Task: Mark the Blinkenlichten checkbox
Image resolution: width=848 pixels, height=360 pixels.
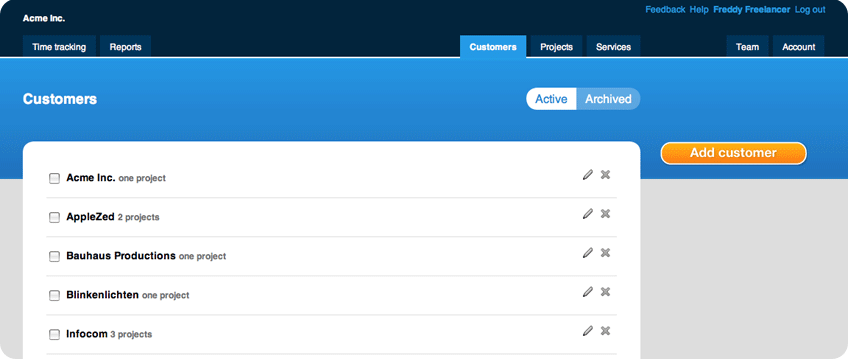Action: [54, 296]
